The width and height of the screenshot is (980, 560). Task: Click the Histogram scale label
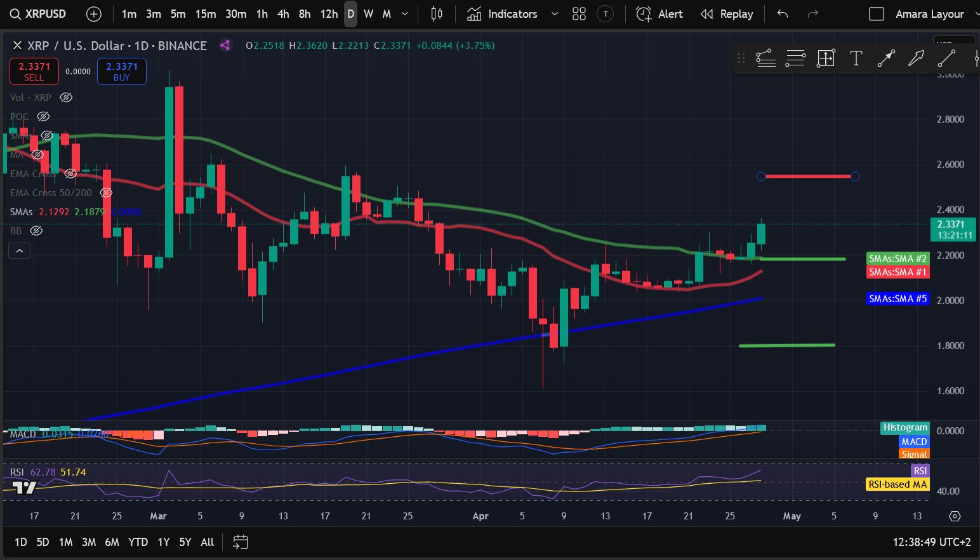(x=905, y=427)
